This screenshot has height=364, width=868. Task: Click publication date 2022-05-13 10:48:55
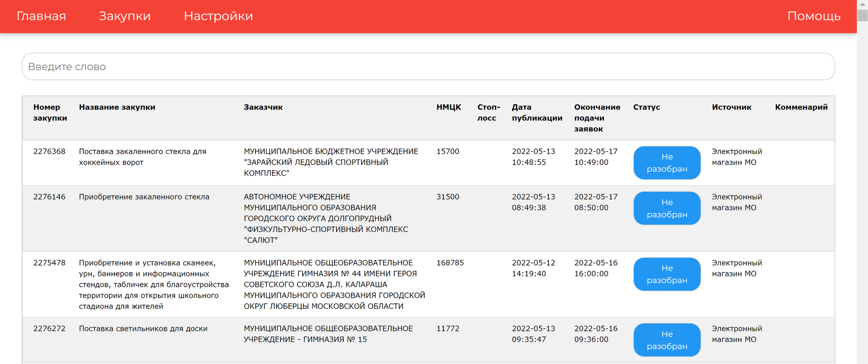pyautogui.click(x=533, y=157)
